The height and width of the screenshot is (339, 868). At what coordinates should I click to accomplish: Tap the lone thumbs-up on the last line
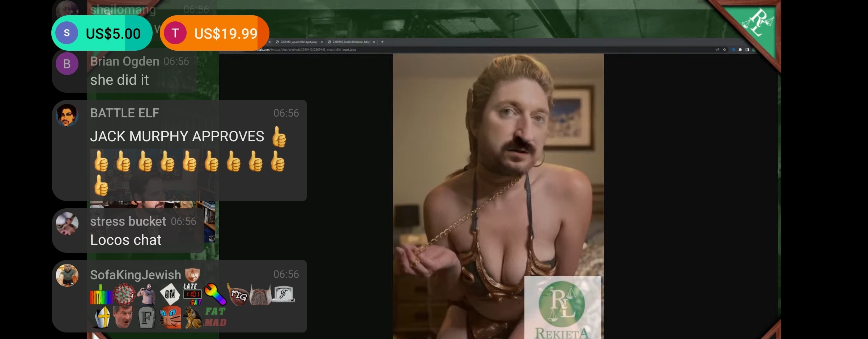(101, 185)
